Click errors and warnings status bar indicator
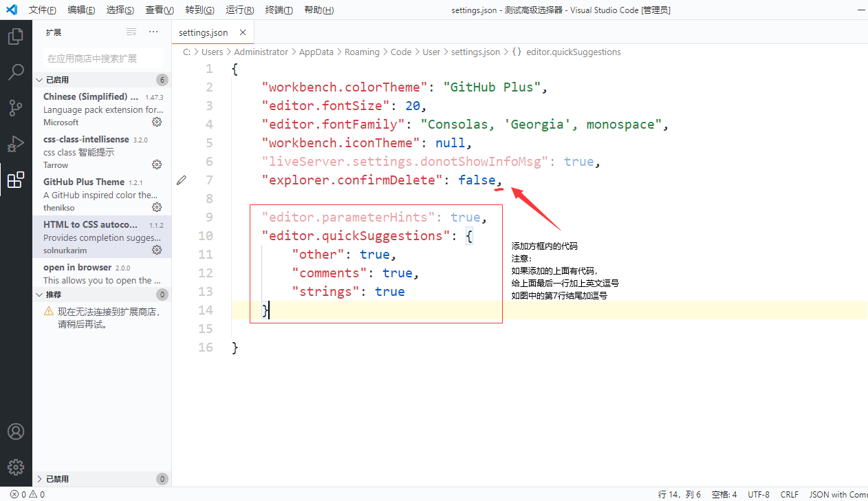This screenshot has width=868, height=501. click(28, 494)
